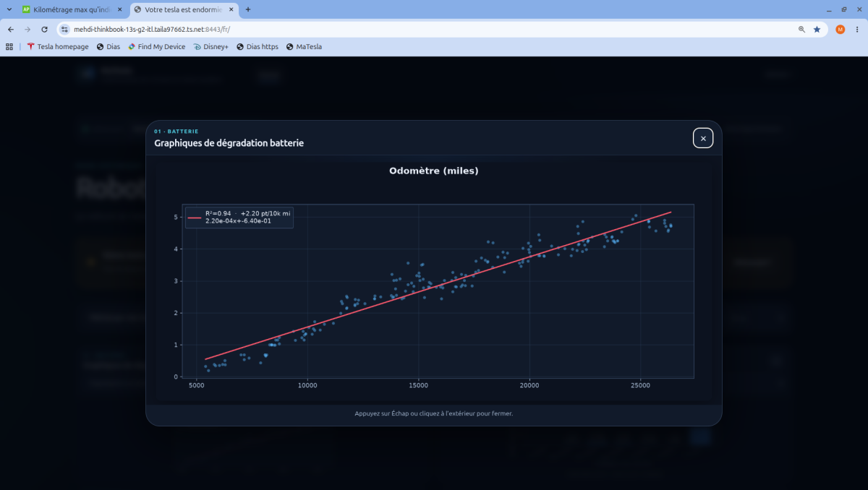Image resolution: width=868 pixels, height=490 pixels.
Task: Expand the tab search dropdown arrow
Action: coord(8,9)
